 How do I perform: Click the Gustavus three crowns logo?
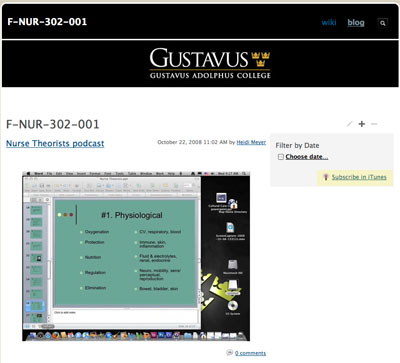click(261, 59)
